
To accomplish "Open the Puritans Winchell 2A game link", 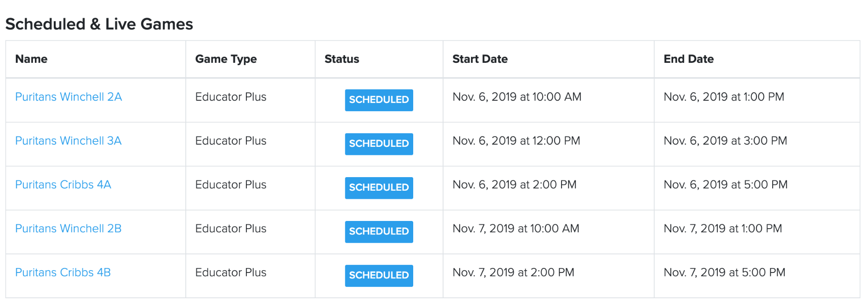I will 68,97.
